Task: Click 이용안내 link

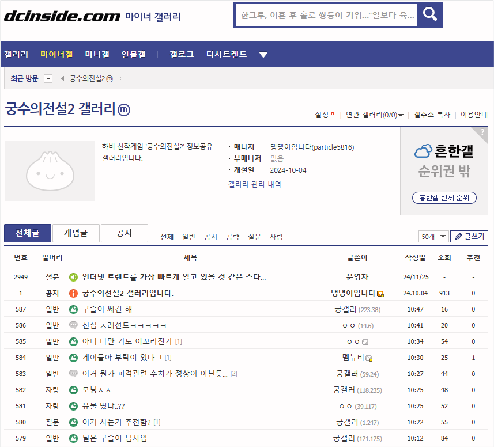Action: [474, 115]
